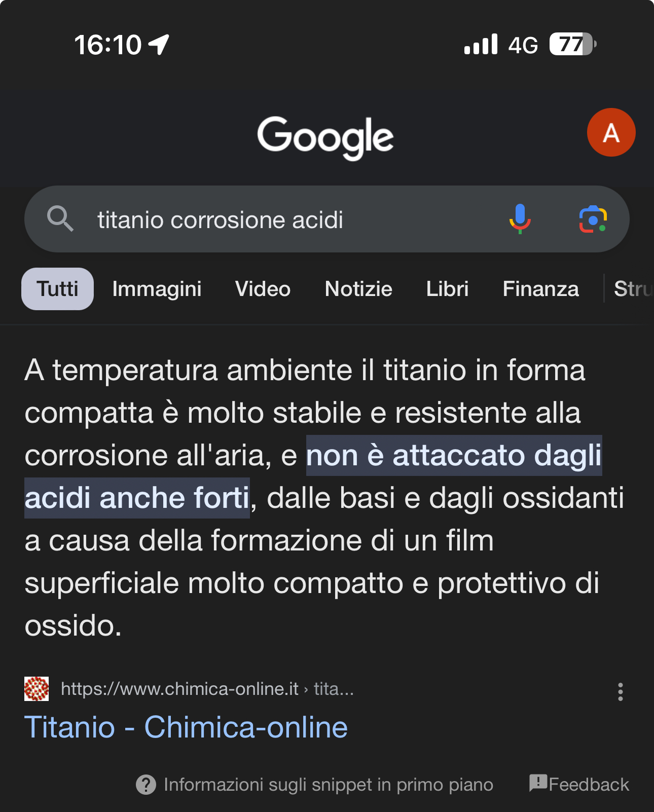Select the Tutti results tab

point(57,289)
